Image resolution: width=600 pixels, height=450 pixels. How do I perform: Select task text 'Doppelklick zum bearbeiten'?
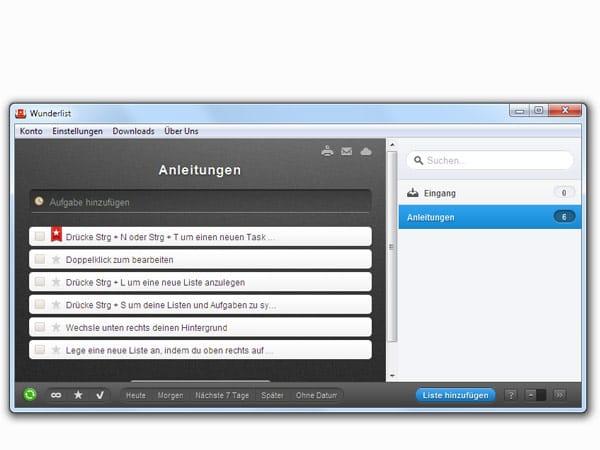(x=119, y=260)
